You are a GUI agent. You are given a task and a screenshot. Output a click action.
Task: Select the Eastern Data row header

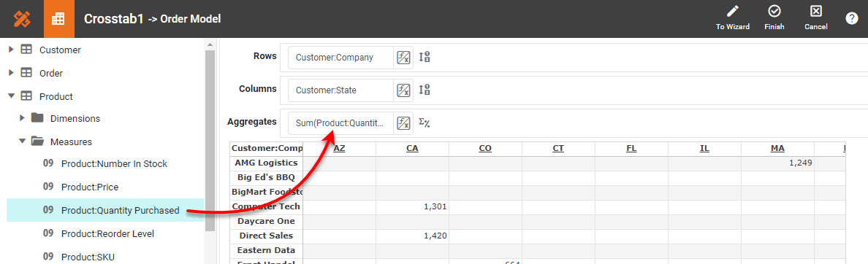pyautogui.click(x=266, y=250)
